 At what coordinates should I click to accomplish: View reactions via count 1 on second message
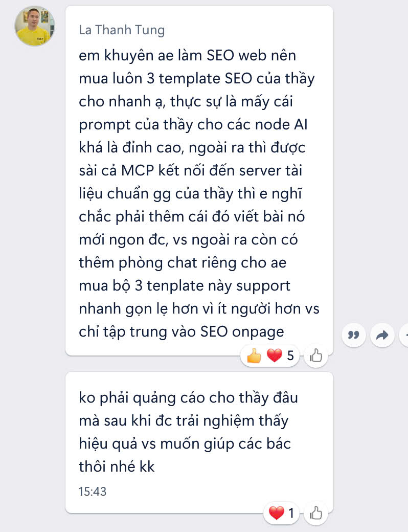291,513
